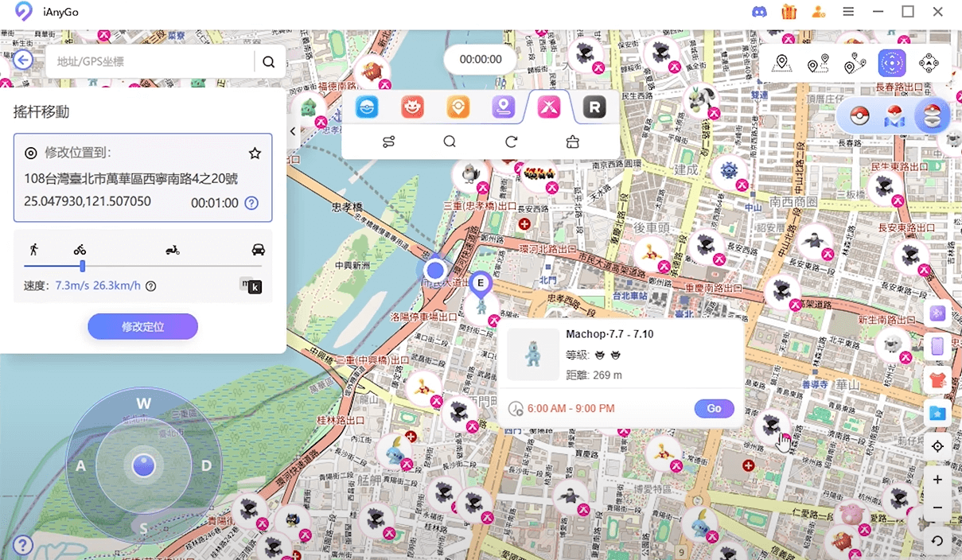This screenshot has height=560, width=962.
Task: Click the joystick S direction
Action: (143, 527)
